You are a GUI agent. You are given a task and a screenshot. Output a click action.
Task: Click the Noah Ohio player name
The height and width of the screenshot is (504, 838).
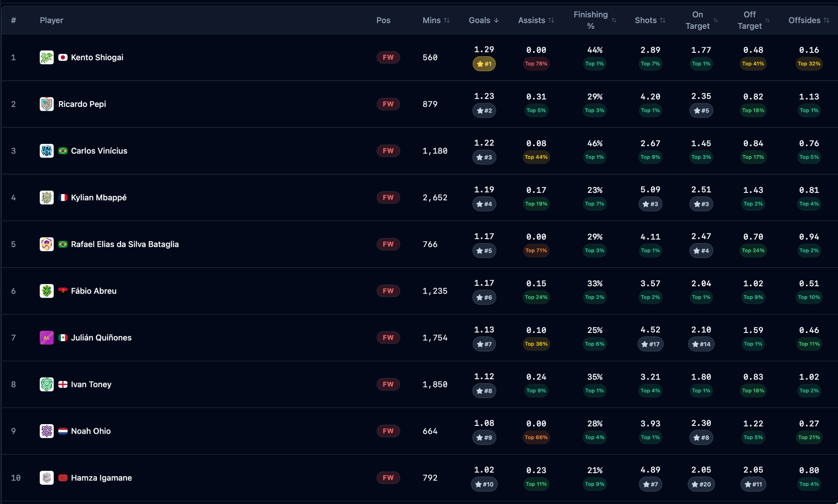pyautogui.click(x=91, y=431)
